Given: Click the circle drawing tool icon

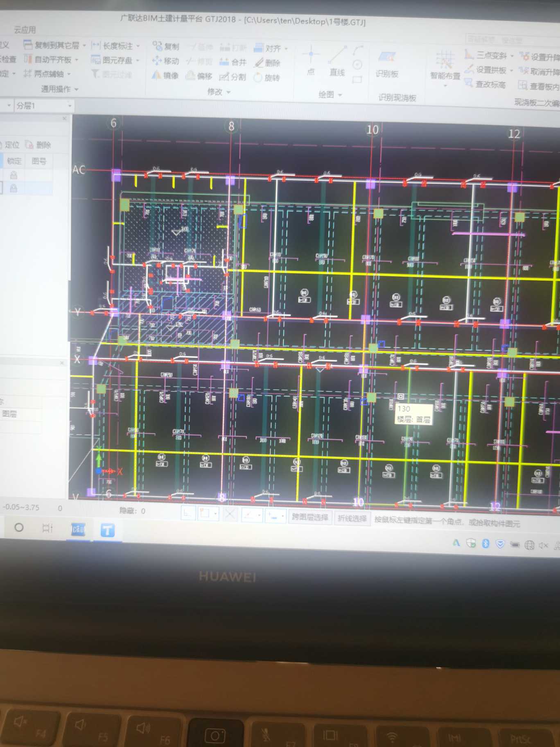Looking at the screenshot, I should click(x=357, y=65).
